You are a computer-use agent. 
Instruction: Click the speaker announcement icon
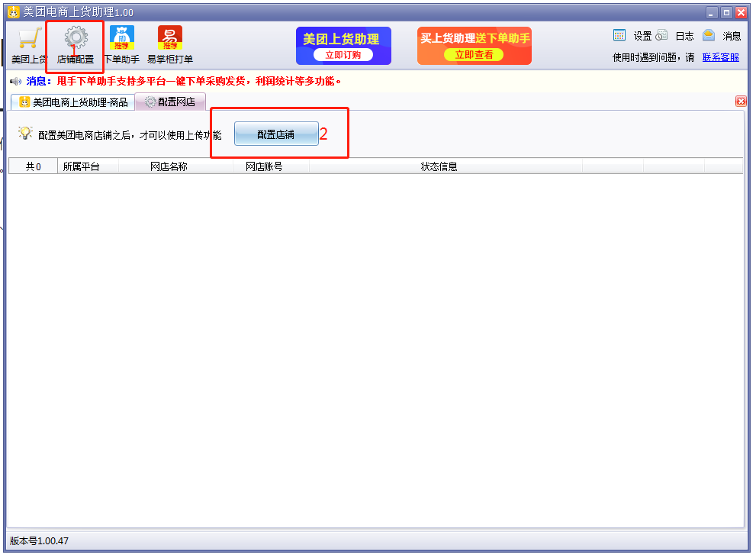[15, 81]
